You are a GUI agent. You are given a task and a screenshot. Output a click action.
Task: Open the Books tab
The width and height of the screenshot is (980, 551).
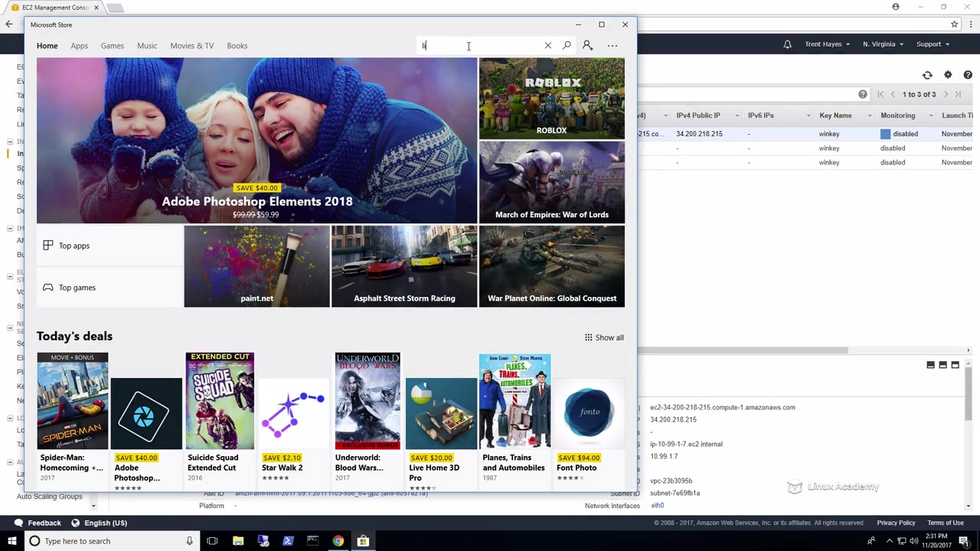coord(237,45)
